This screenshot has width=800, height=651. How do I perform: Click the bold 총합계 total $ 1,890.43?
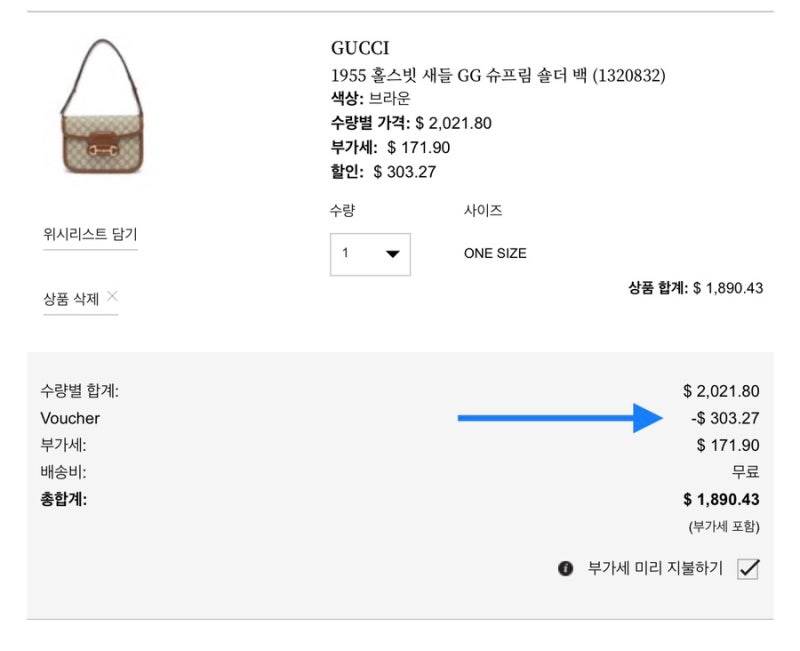click(x=721, y=499)
